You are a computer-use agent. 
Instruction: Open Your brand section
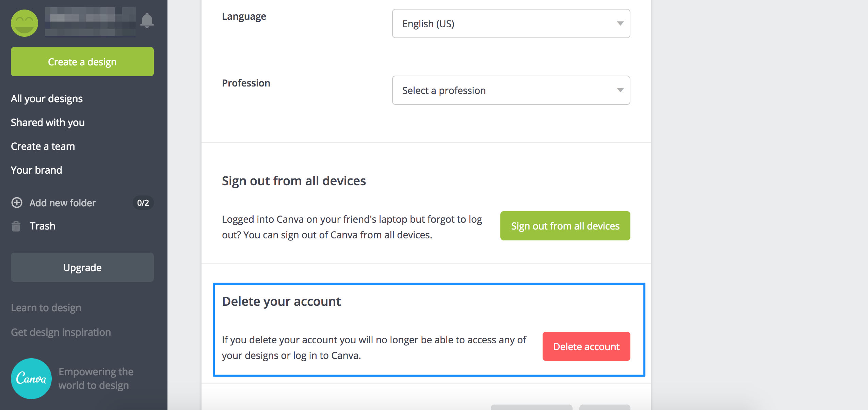[36, 170]
